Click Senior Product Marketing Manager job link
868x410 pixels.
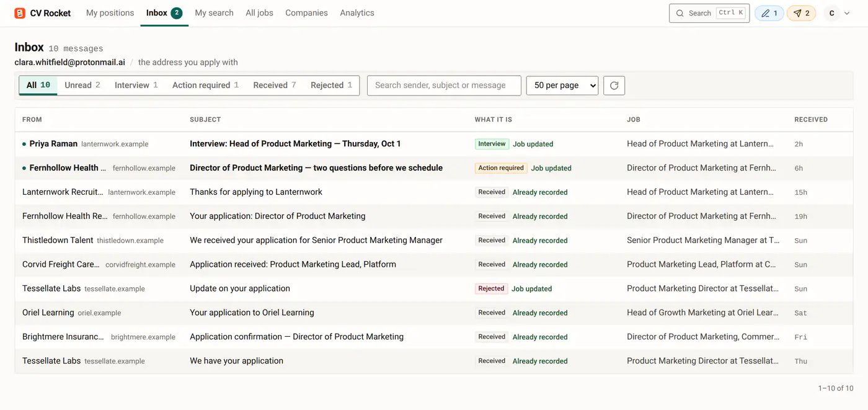click(x=703, y=241)
